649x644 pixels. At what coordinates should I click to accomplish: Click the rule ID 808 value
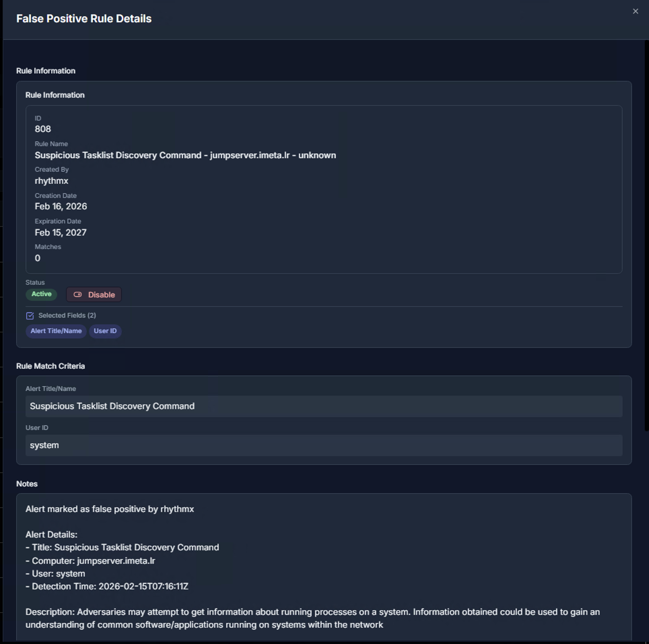coord(43,129)
